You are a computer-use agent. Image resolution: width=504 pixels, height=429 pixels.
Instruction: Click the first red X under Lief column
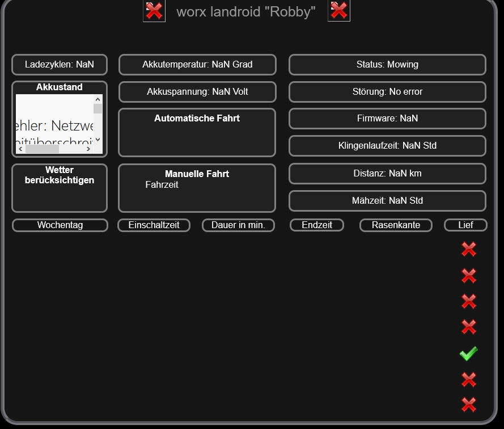(x=469, y=249)
